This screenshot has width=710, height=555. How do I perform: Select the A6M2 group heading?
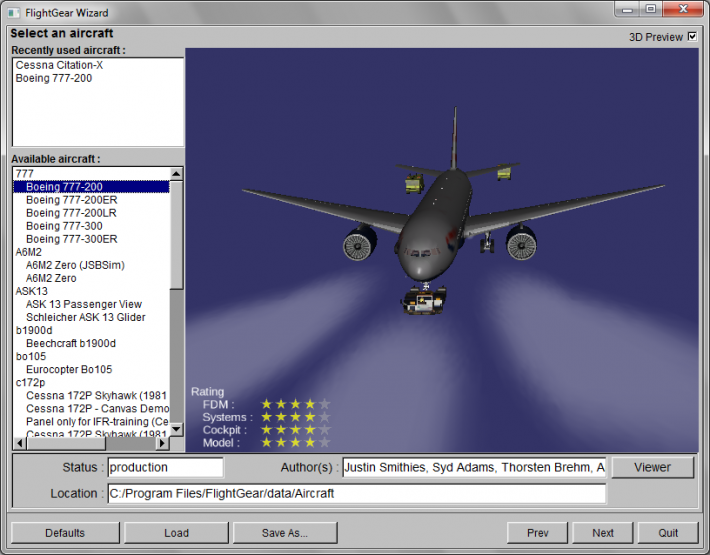click(x=29, y=252)
